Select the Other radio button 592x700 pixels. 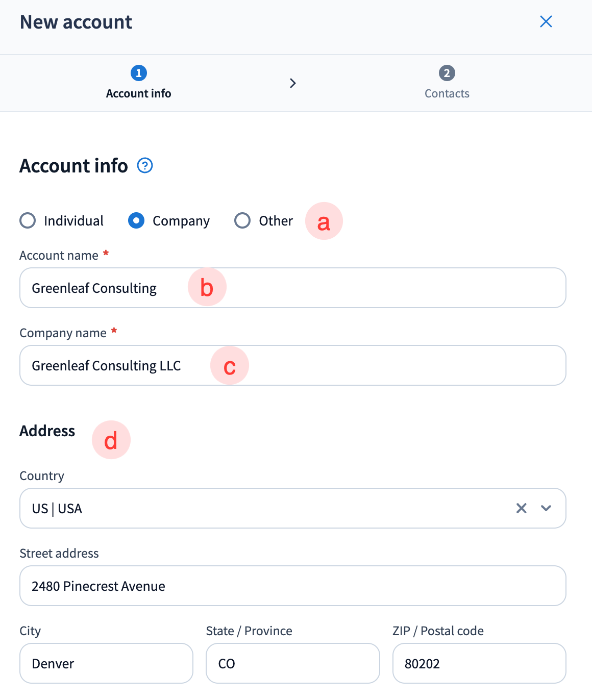tap(242, 220)
